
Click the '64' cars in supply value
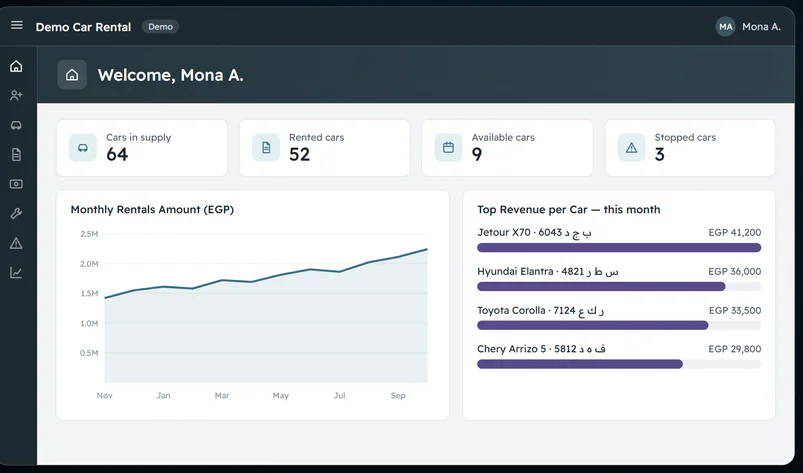pos(117,155)
